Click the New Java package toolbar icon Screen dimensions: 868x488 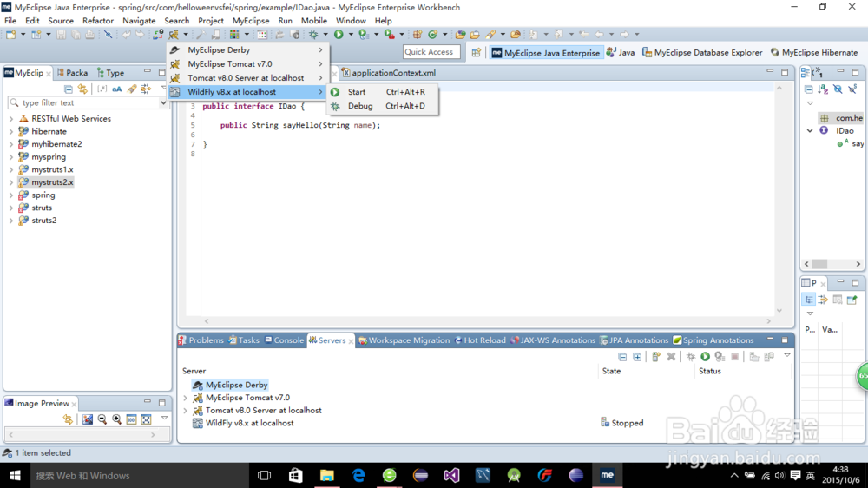[x=418, y=35]
